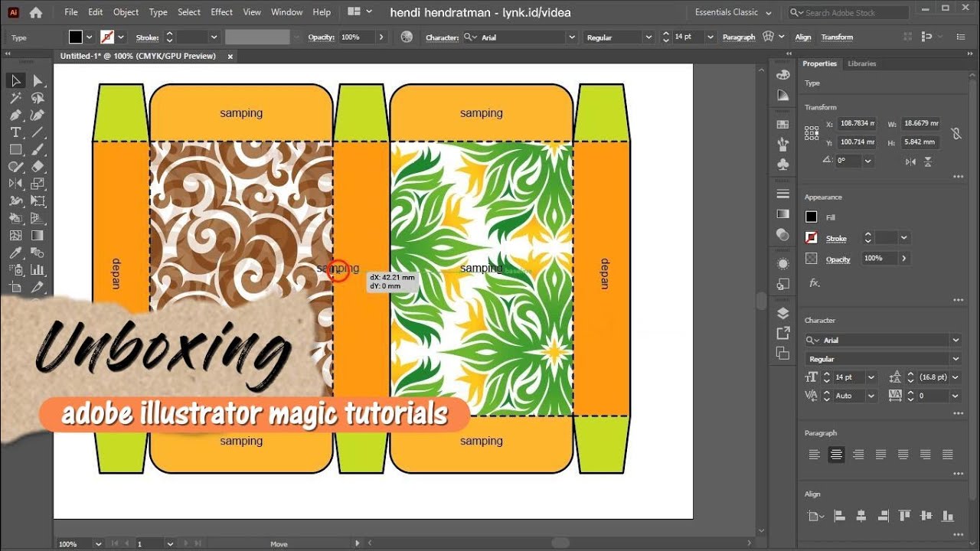
Task: Open the 14 pt font size dropdown in control bar
Action: pos(710,37)
